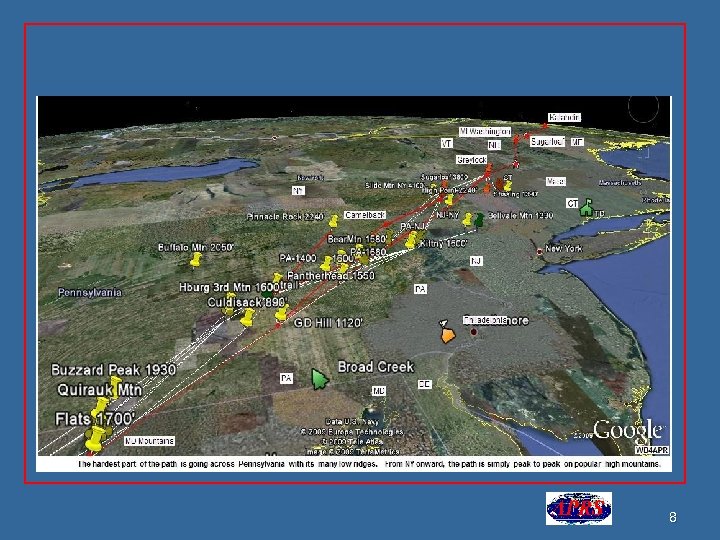The image size is (720, 540).
Task: Click the GD Hill 1120' label
Action: (x=328, y=323)
